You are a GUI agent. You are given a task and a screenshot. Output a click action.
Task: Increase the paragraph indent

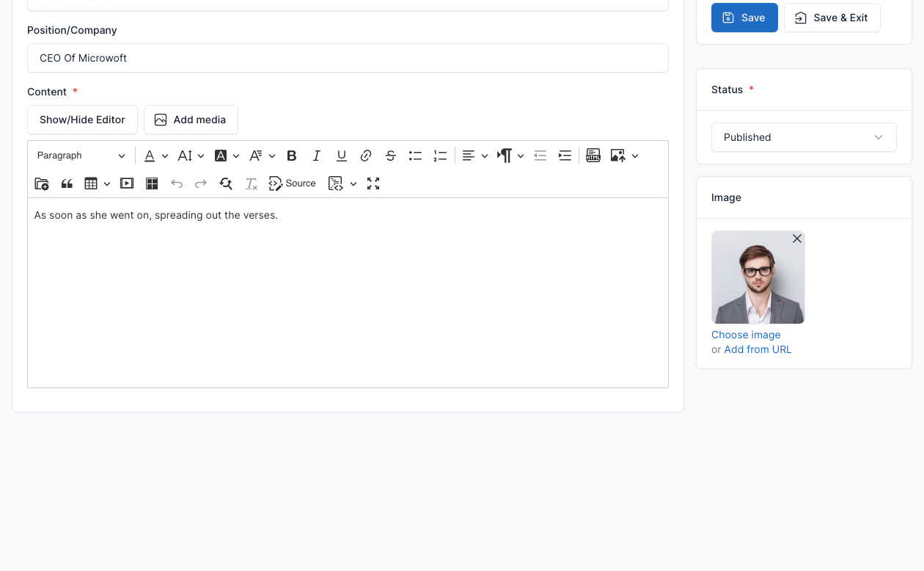point(565,156)
